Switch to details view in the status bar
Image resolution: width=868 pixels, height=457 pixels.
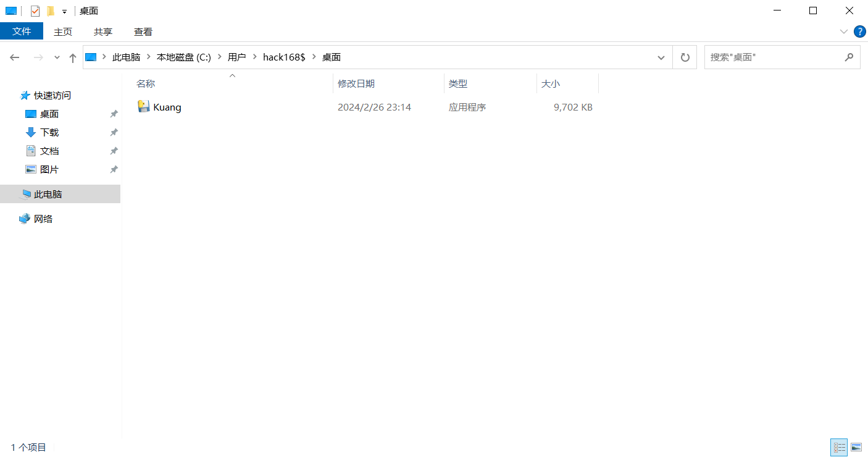pos(839,447)
